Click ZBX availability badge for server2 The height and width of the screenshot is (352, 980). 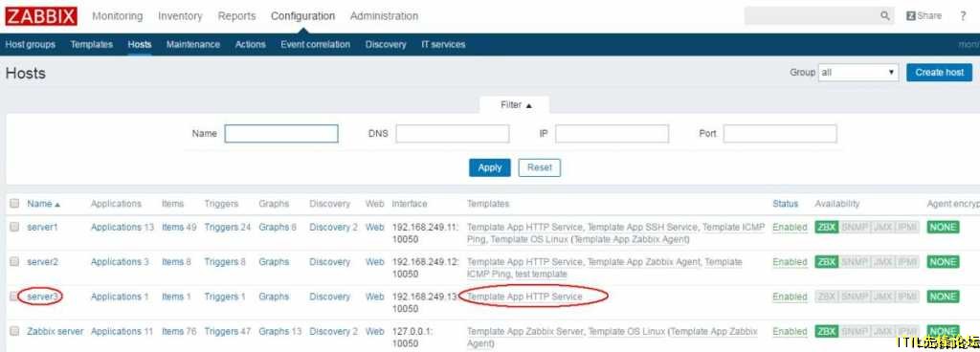pyautogui.click(x=826, y=262)
